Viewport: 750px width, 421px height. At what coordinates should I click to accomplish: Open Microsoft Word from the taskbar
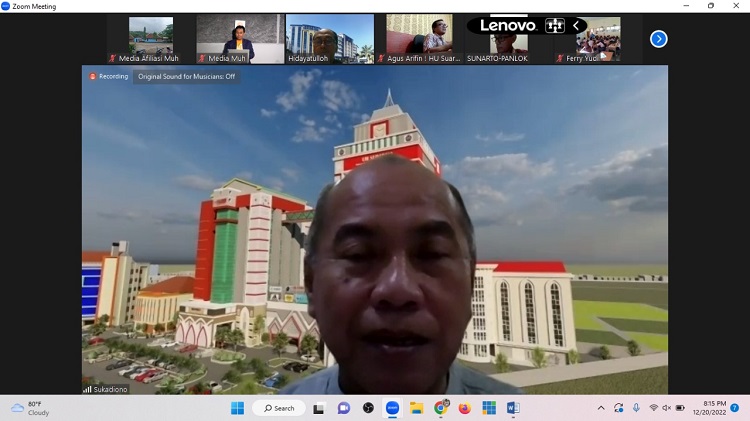pyautogui.click(x=513, y=408)
